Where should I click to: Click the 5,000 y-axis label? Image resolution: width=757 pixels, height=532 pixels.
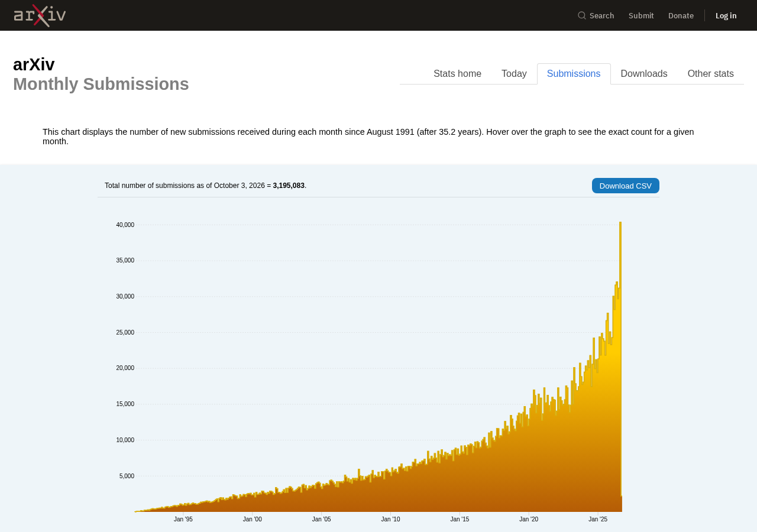[x=127, y=476]
